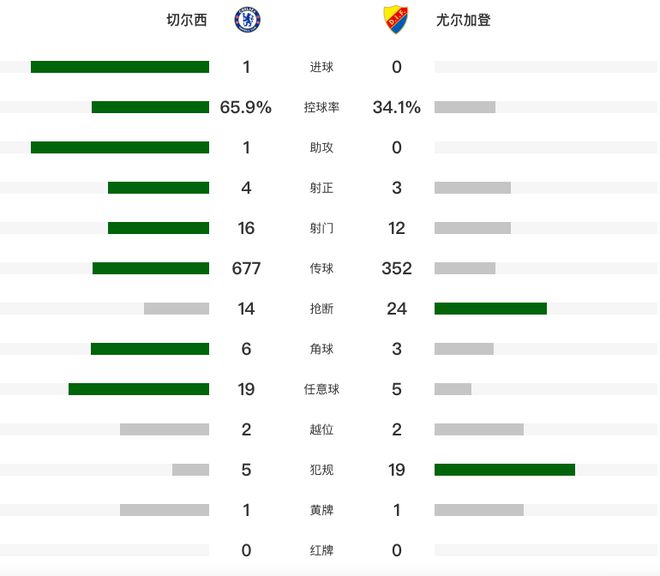
Task: Click the 切尔西 team name
Action: tap(187, 20)
